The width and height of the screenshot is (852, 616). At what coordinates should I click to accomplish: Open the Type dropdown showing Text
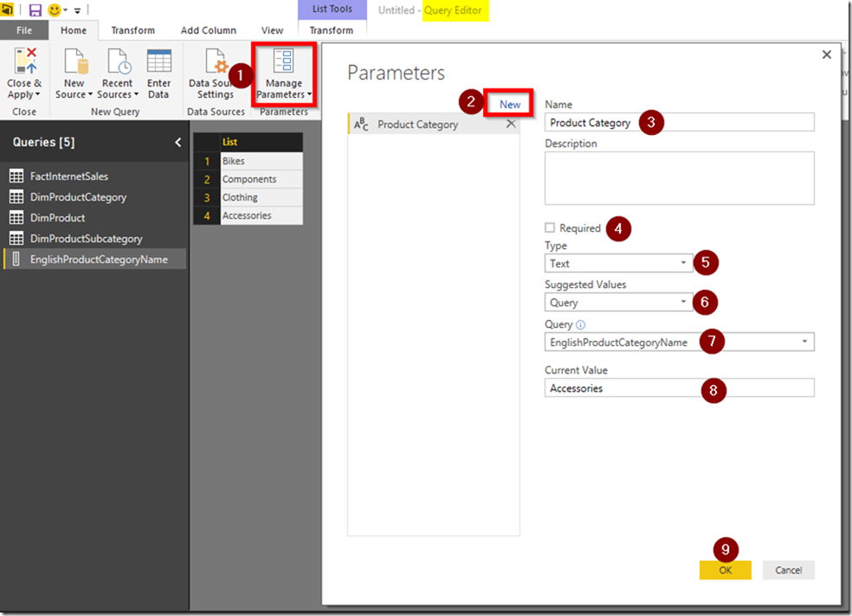click(619, 263)
